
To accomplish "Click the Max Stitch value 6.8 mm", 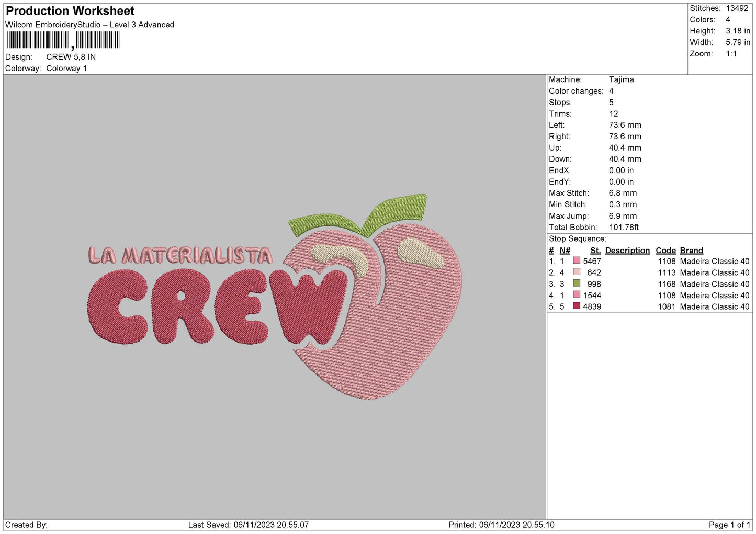I will coord(623,193).
